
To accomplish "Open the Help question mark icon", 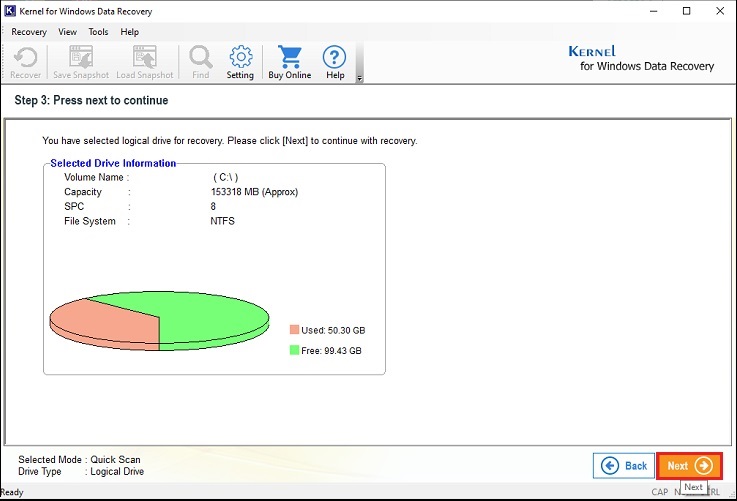I will point(335,62).
